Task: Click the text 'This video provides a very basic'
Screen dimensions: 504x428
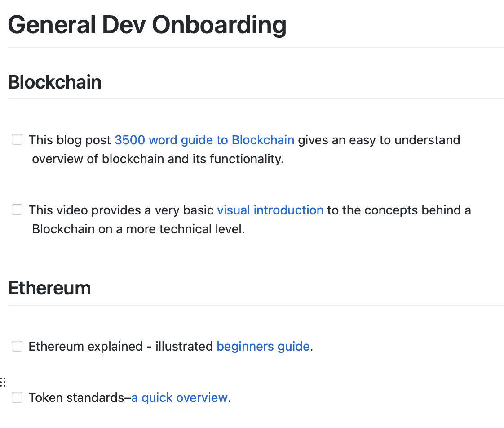Action: click(x=121, y=210)
